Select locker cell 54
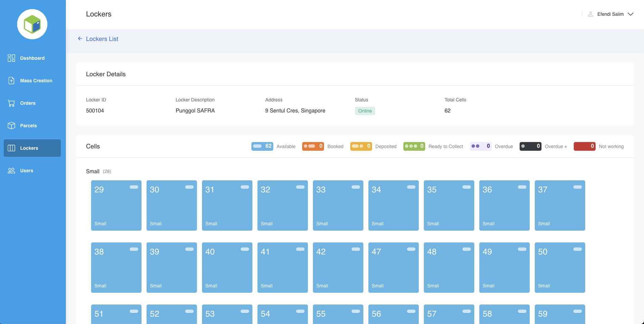This screenshot has width=644, height=324. 283,314
